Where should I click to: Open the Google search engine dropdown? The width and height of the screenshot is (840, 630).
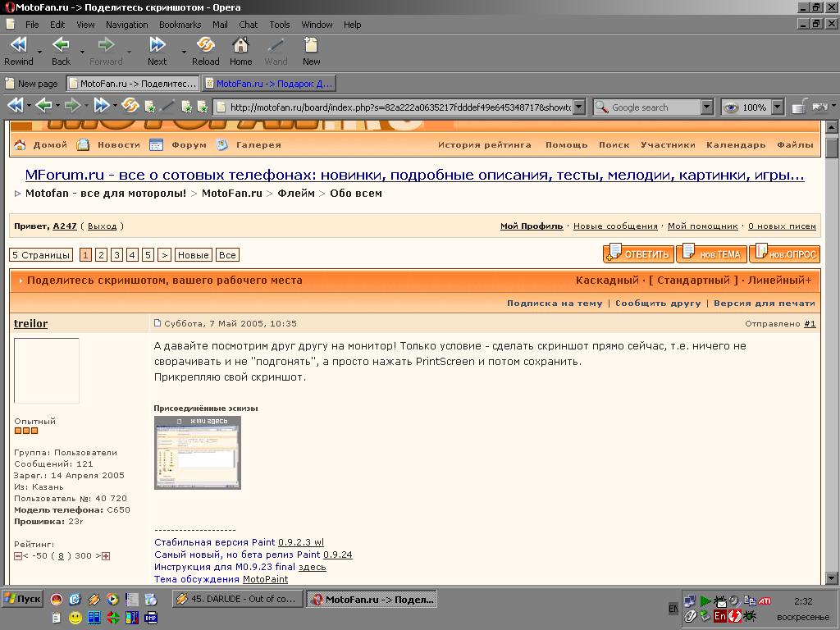(707, 107)
